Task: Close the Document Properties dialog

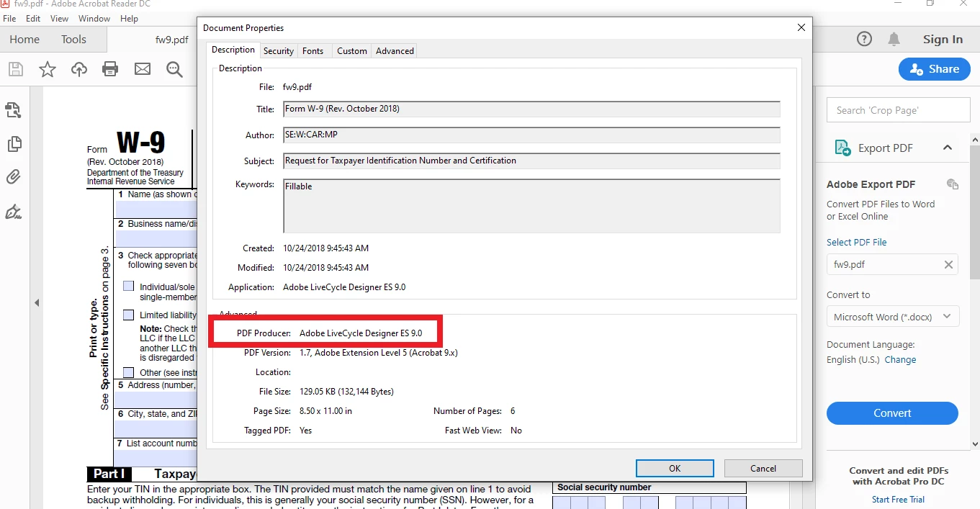Action: (801, 27)
